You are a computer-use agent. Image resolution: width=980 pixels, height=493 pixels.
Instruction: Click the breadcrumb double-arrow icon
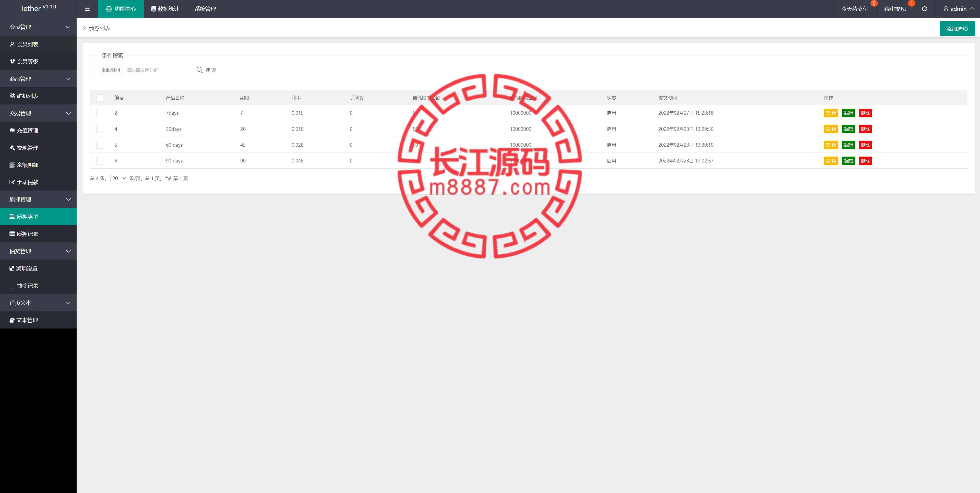coord(85,28)
